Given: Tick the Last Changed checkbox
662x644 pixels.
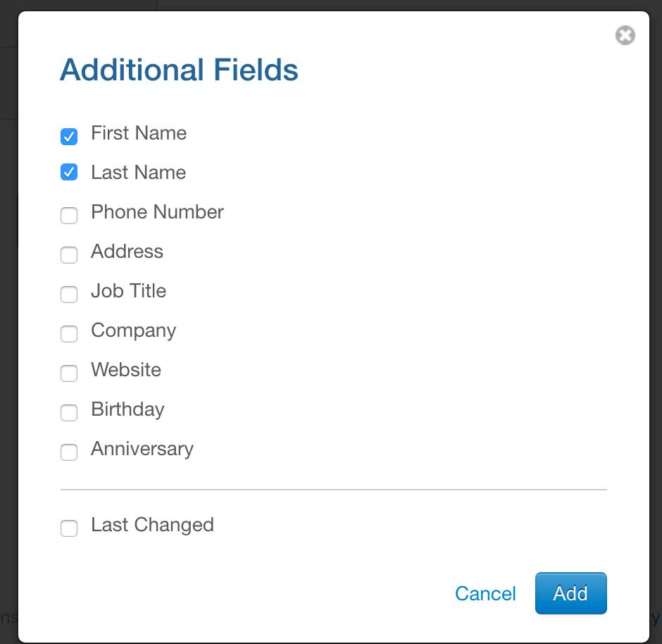Looking at the screenshot, I should [x=69, y=528].
